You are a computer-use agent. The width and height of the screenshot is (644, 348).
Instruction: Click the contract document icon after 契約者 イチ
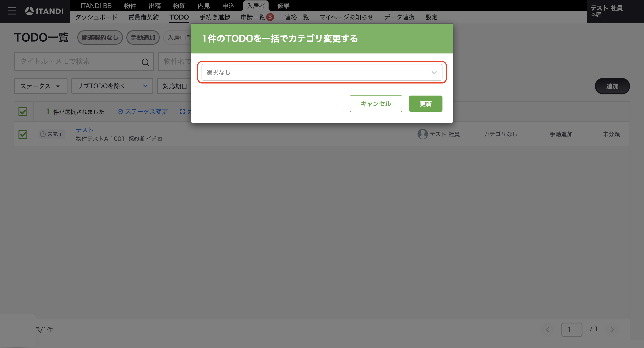(160, 139)
